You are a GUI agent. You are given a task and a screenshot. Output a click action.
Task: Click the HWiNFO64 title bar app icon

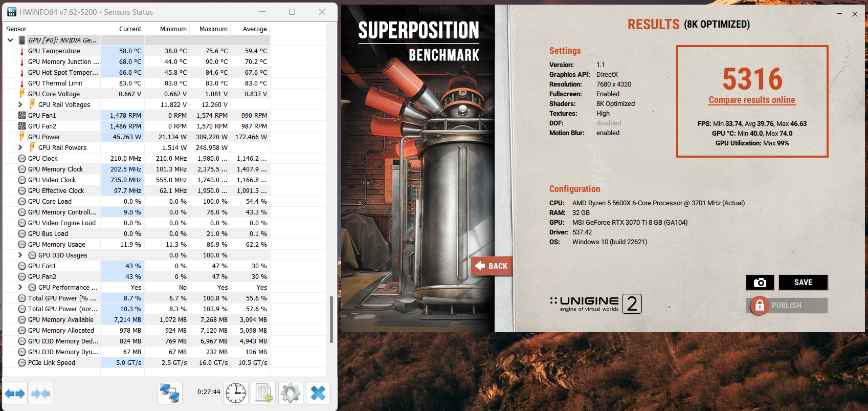pos(12,12)
